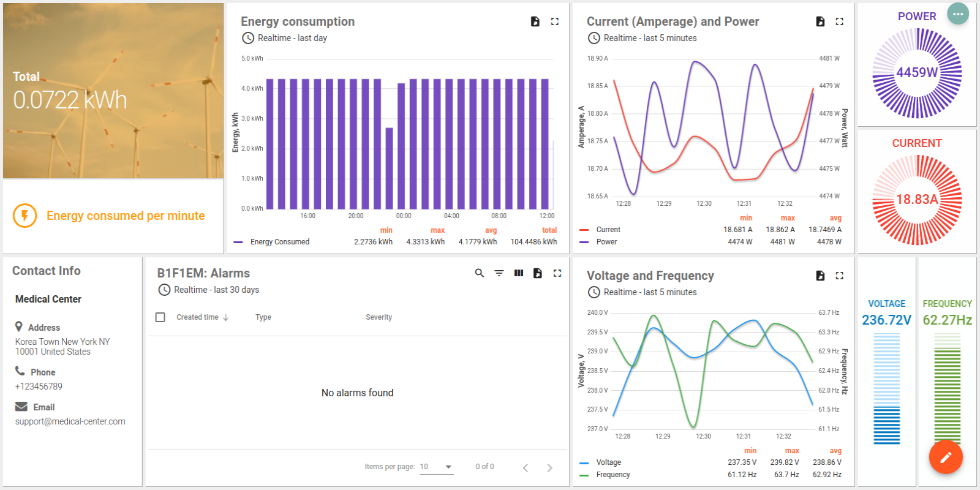This screenshot has height=490, width=980.
Task: Open Energy consumption time window clock
Action: click(x=248, y=38)
